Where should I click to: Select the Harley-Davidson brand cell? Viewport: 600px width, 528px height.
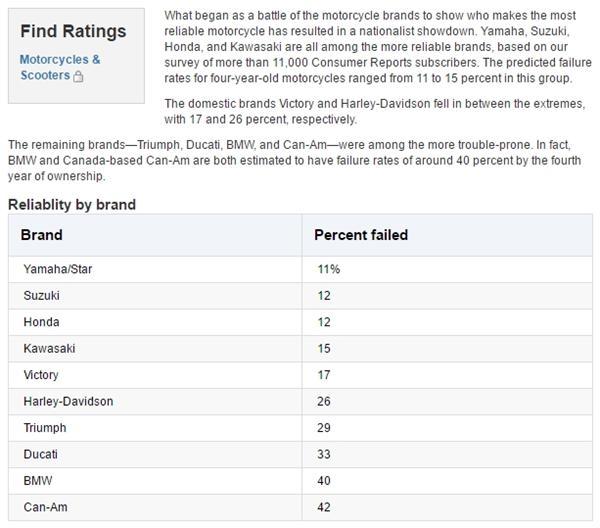[x=68, y=401]
